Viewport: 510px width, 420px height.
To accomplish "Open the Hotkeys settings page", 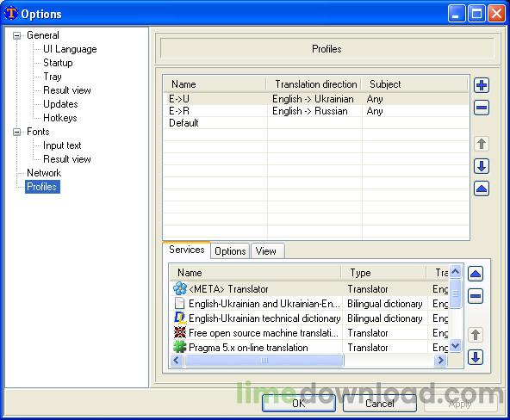I will pyautogui.click(x=60, y=118).
